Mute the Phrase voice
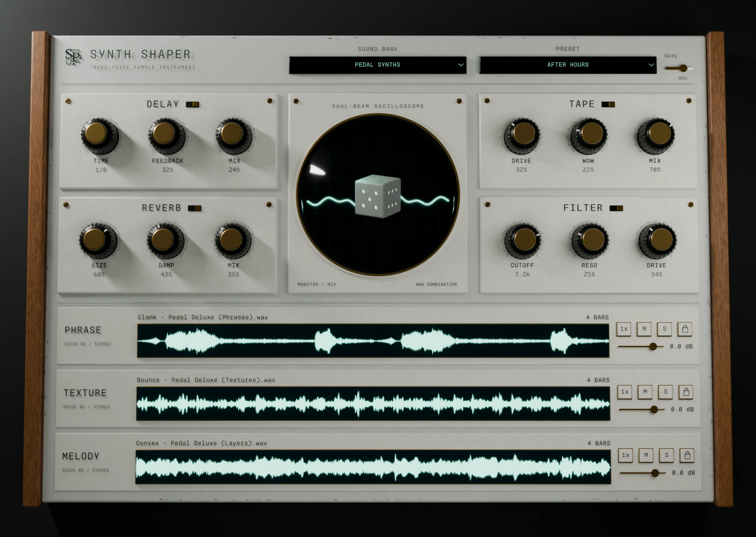Viewport: 756px width, 537px height. point(644,329)
